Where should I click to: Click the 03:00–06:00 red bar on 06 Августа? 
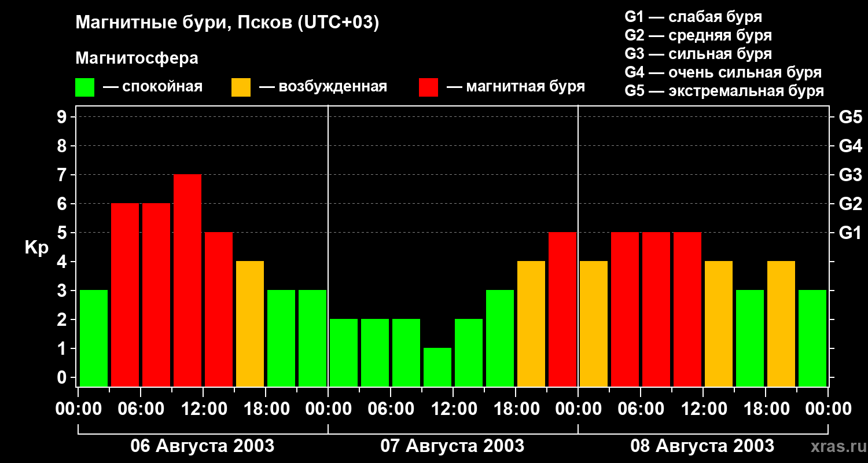[125, 295]
